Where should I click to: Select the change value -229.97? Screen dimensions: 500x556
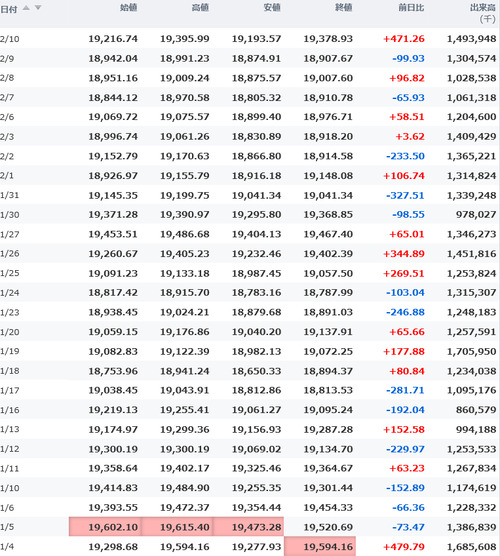405,449
